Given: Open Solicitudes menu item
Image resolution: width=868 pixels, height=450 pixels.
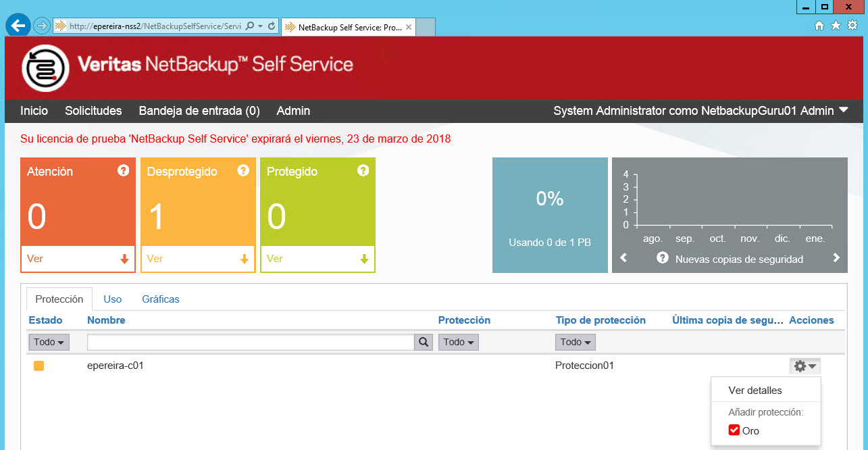Looking at the screenshot, I should (93, 111).
